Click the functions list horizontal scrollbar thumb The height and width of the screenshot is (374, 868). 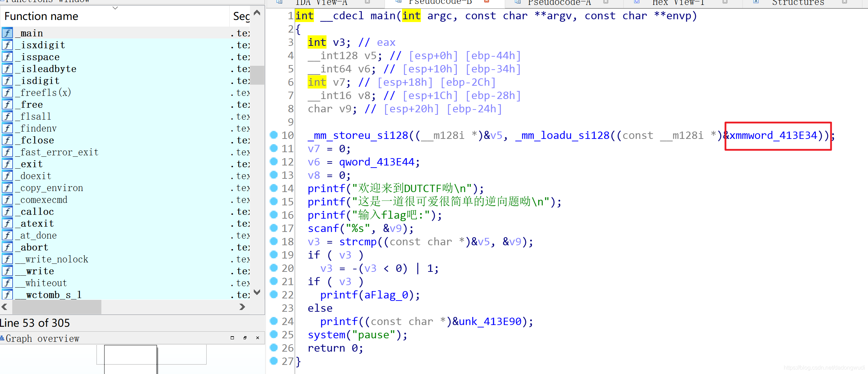pos(57,307)
